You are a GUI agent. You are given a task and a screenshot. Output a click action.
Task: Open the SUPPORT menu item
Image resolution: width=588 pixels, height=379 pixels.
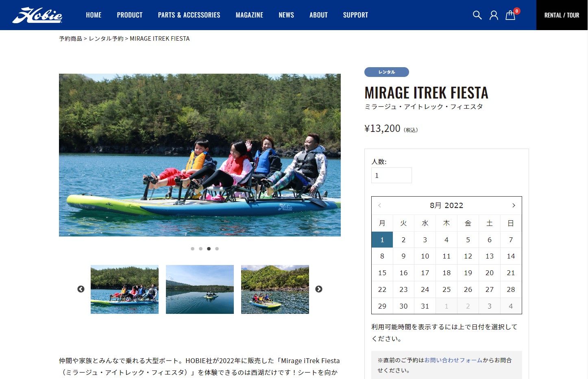pyautogui.click(x=355, y=15)
